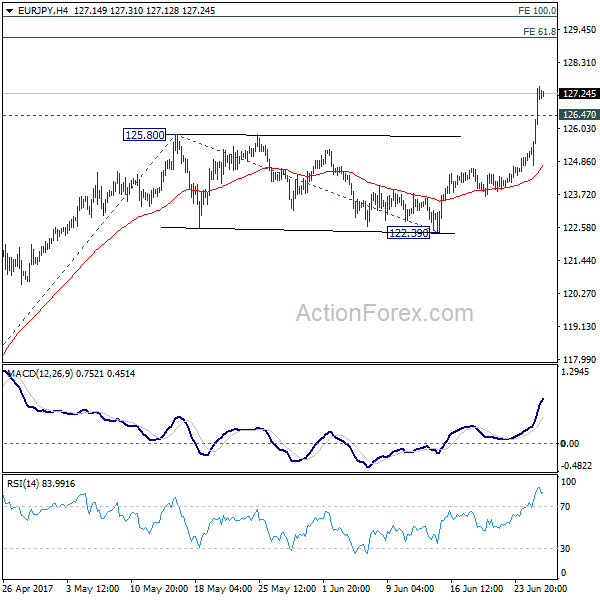Select the EURJPY,H4 symbol title
The image size is (600, 600).
(x=43, y=11)
